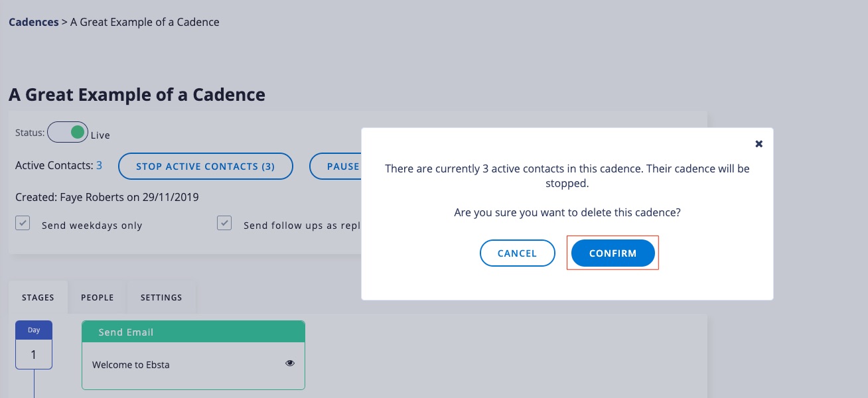
Task: Toggle the Live status switch
Action: [68, 133]
